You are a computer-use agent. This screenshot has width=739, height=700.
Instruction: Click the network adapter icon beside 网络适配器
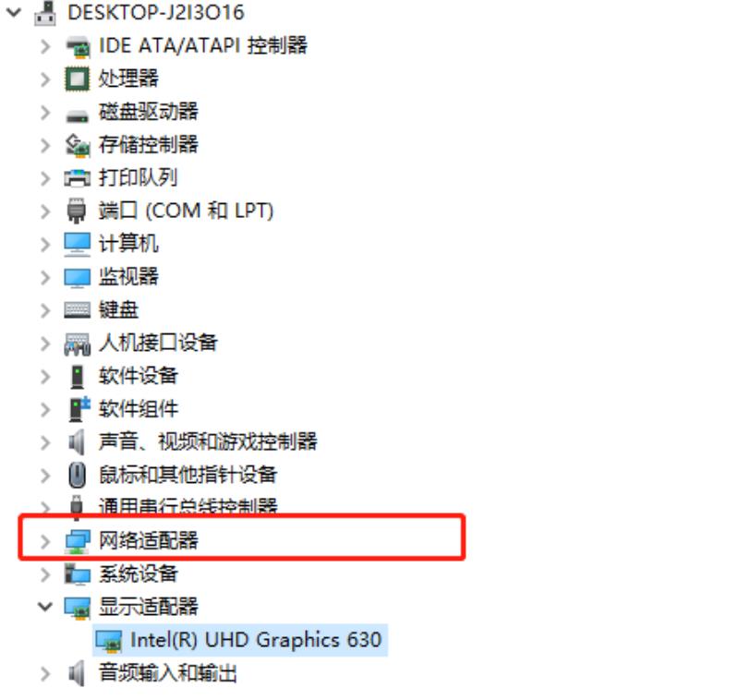pos(78,542)
